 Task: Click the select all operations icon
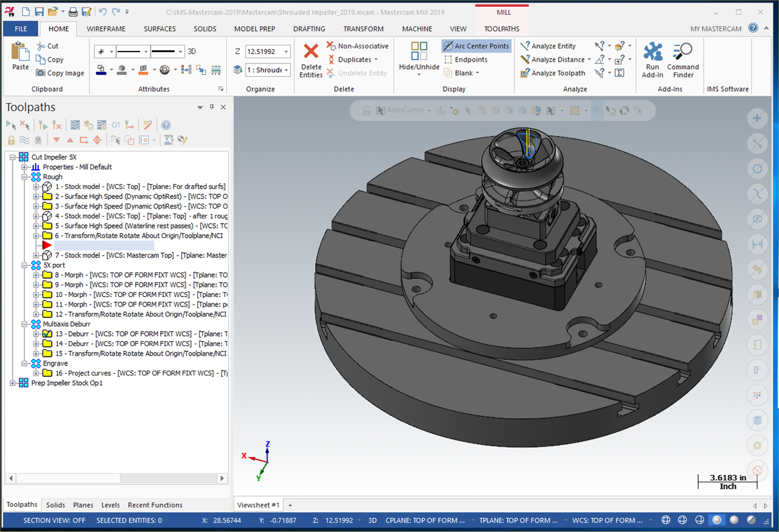coord(11,125)
